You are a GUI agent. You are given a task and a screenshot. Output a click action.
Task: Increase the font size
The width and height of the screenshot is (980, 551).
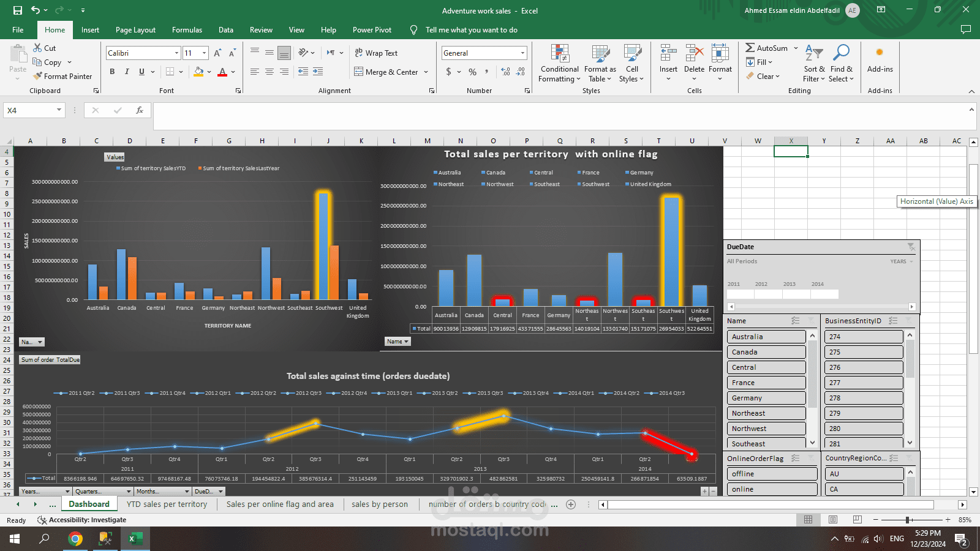coord(217,53)
